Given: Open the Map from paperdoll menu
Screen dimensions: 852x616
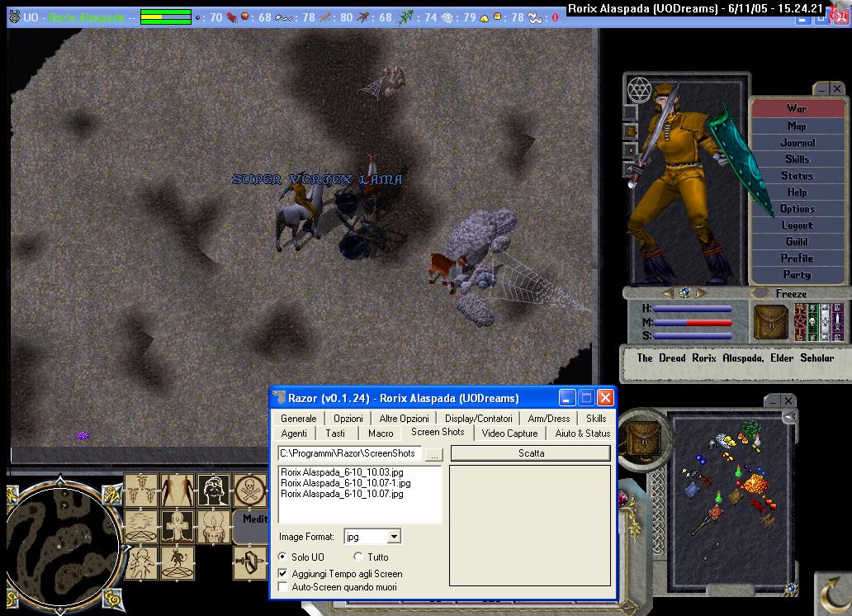Looking at the screenshot, I should tap(798, 126).
